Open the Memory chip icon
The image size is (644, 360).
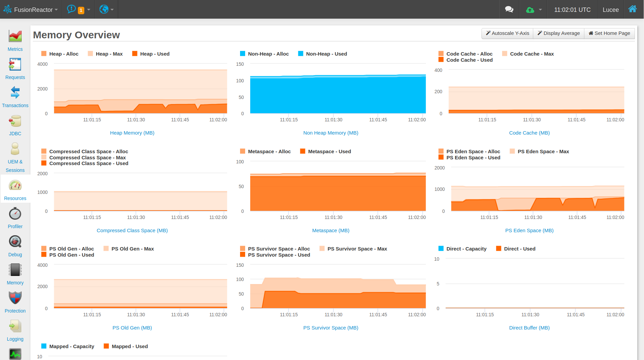pyautogui.click(x=15, y=270)
